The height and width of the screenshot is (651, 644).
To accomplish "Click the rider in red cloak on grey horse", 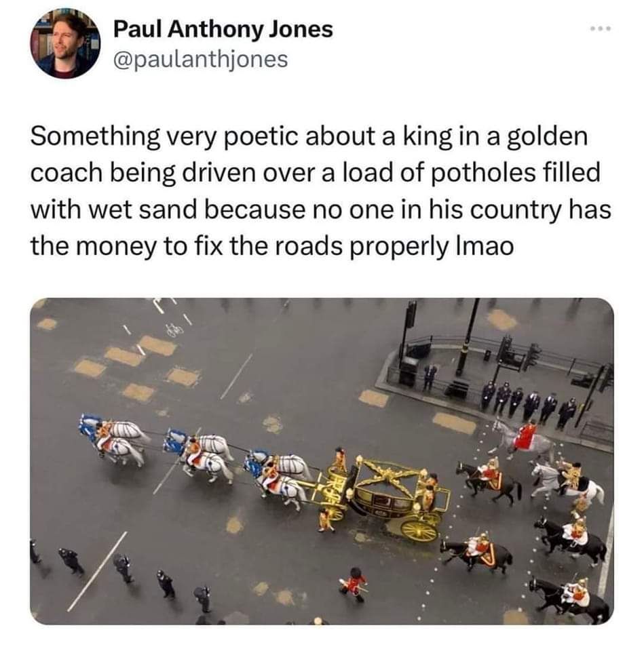I will (x=525, y=439).
